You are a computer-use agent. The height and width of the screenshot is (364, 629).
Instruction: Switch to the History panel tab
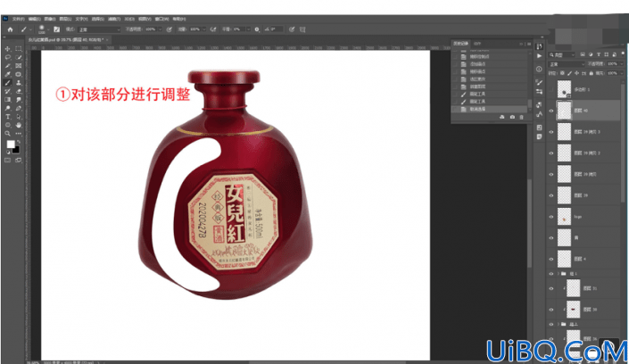pyautogui.click(x=460, y=44)
